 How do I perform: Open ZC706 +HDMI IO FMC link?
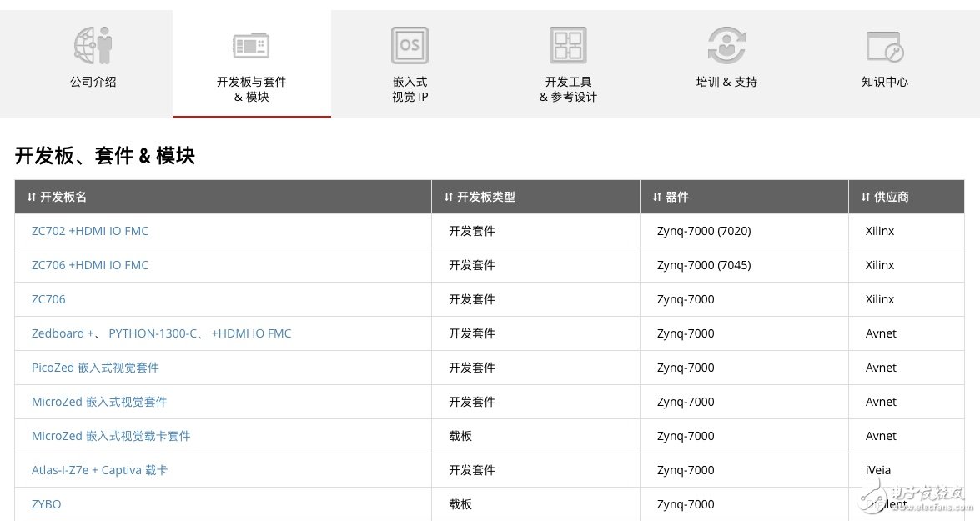click(90, 265)
